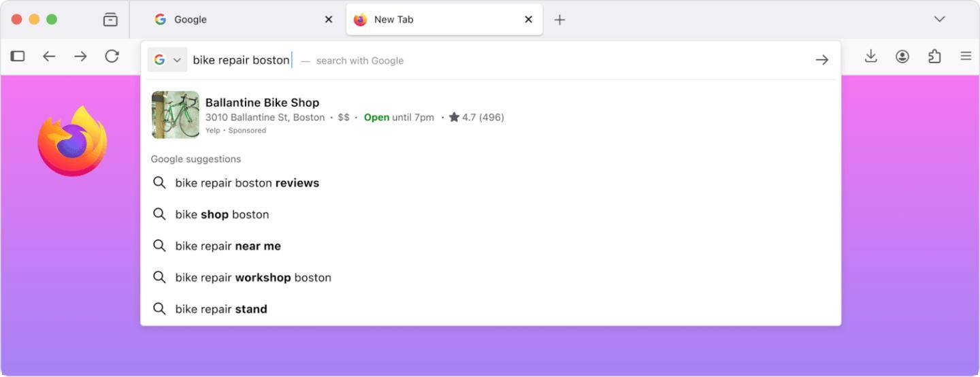Open a new tab with plus button

(559, 20)
